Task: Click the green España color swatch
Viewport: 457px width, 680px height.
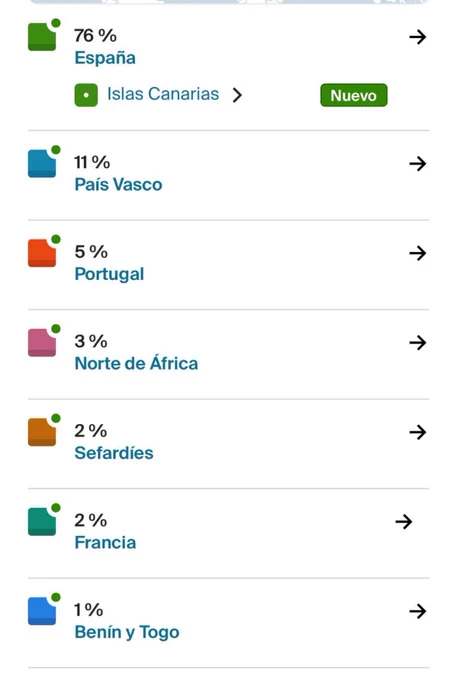Action: (42, 37)
